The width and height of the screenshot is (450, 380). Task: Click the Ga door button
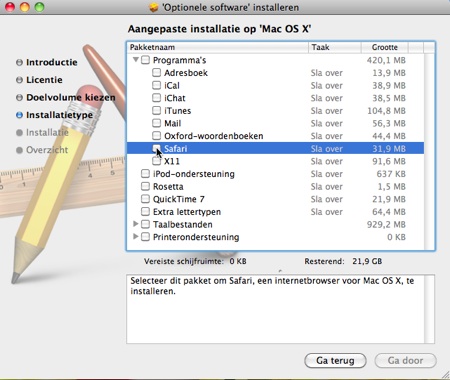pos(405,361)
